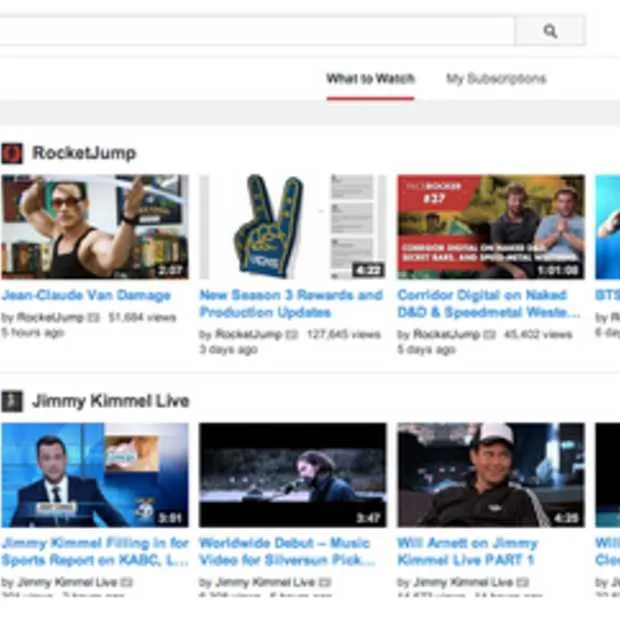This screenshot has width=620, height=620.
Task: Click the 3:47 duration badge on Silversun thumbnail
Action: point(368,518)
